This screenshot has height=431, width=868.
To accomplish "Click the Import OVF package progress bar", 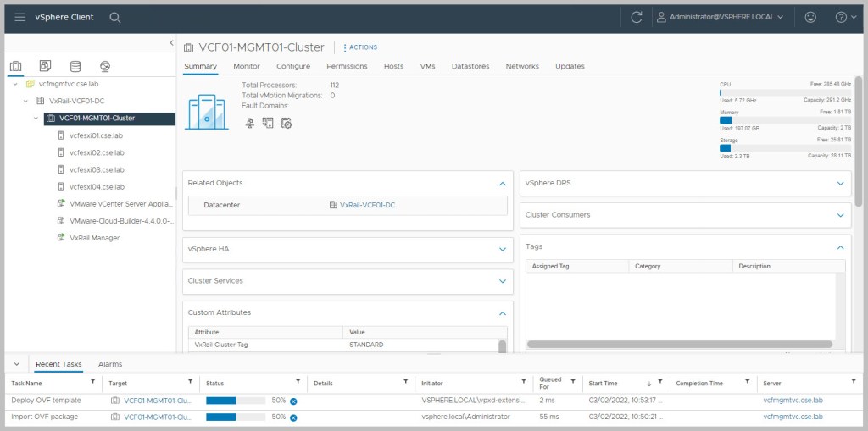I will [235, 417].
